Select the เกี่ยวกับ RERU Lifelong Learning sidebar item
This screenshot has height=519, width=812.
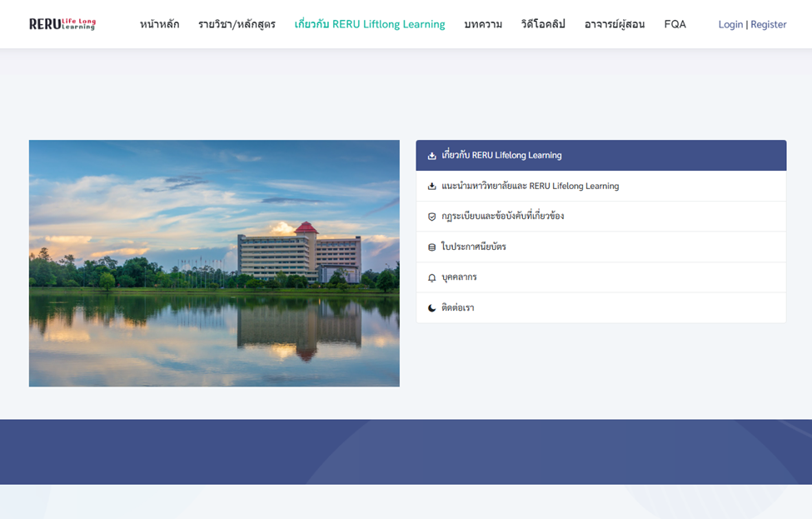click(601, 156)
